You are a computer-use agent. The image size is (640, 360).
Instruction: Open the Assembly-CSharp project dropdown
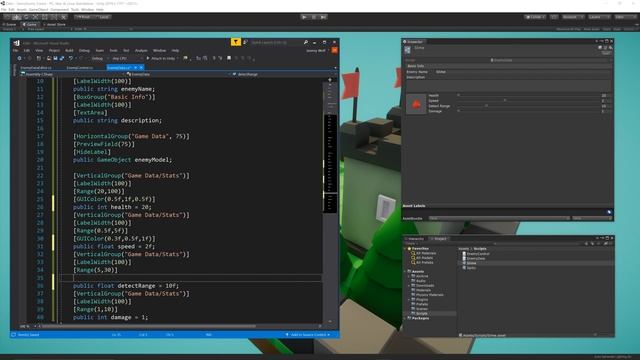tap(71, 74)
